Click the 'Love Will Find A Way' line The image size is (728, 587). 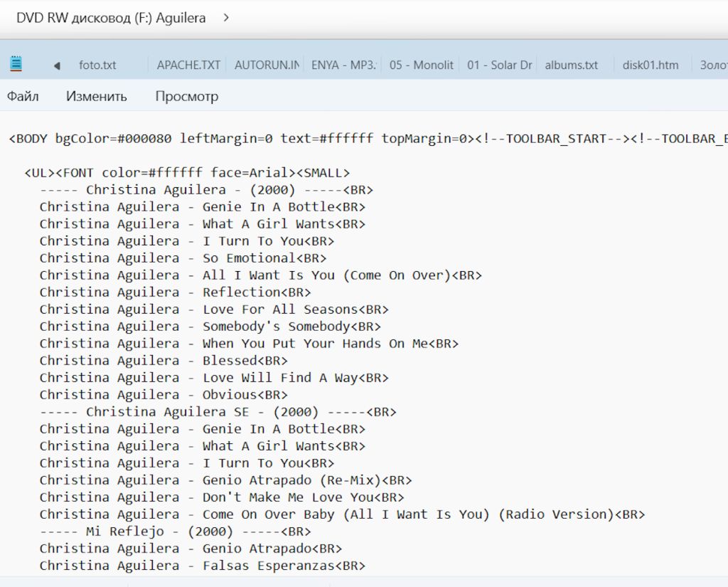coord(214,378)
